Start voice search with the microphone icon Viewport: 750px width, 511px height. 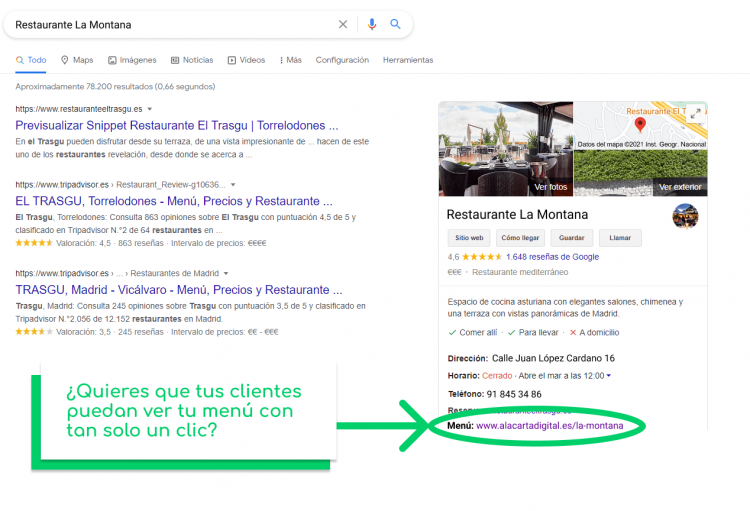[x=372, y=24]
